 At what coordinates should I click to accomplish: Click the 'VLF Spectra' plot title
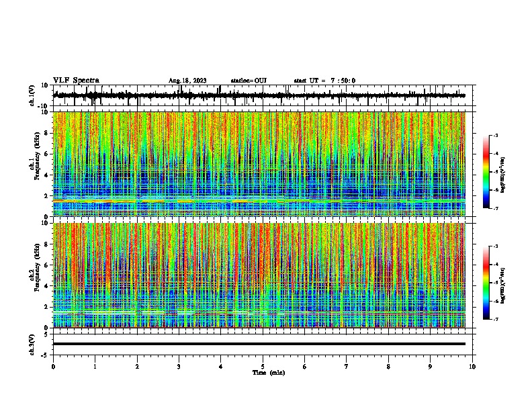(x=76, y=81)
